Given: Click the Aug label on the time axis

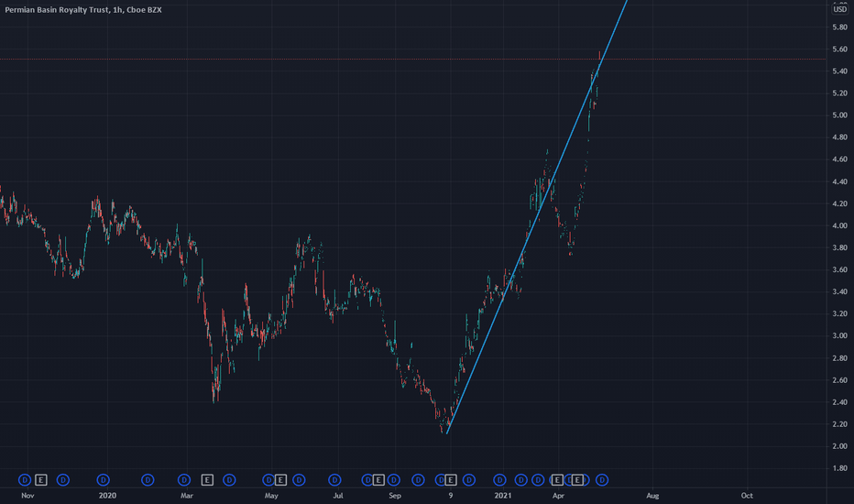Looking at the screenshot, I should (x=652, y=496).
